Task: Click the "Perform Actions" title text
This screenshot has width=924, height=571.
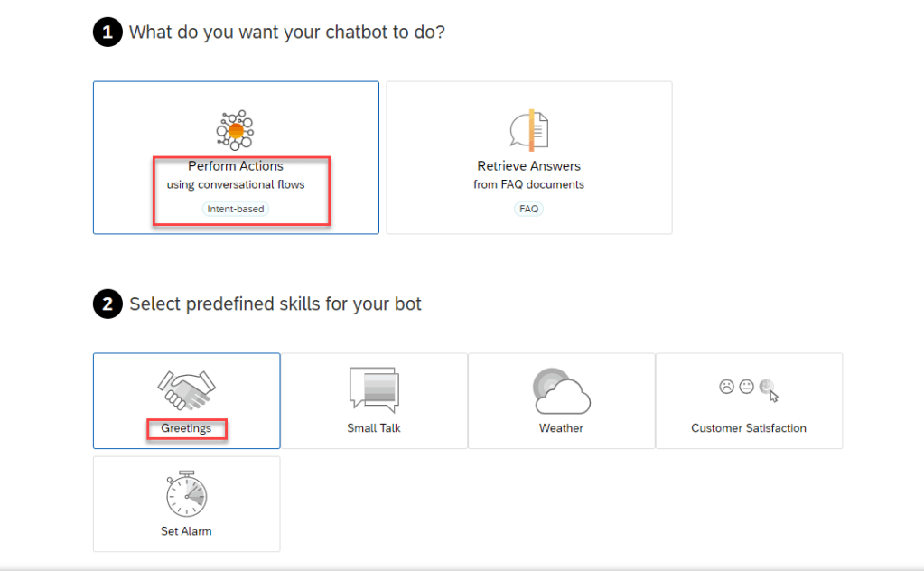Action: click(x=236, y=166)
